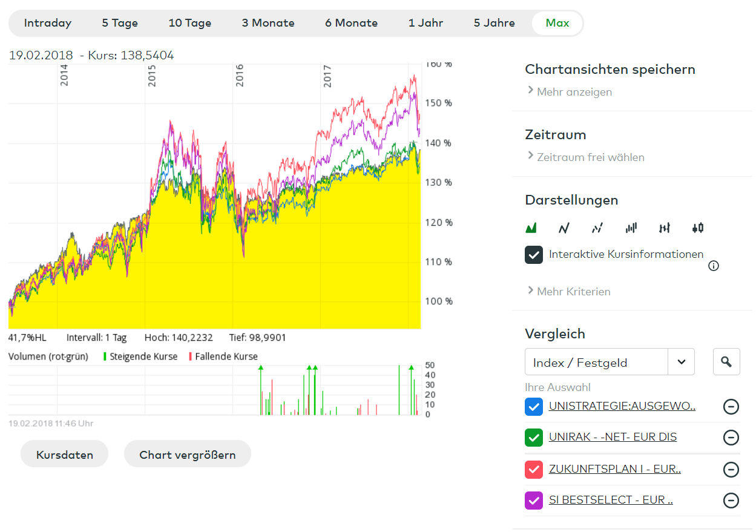The image size is (756, 532).
Task: Remove SI BESTSELECT from the comparison list
Action: tap(731, 501)
